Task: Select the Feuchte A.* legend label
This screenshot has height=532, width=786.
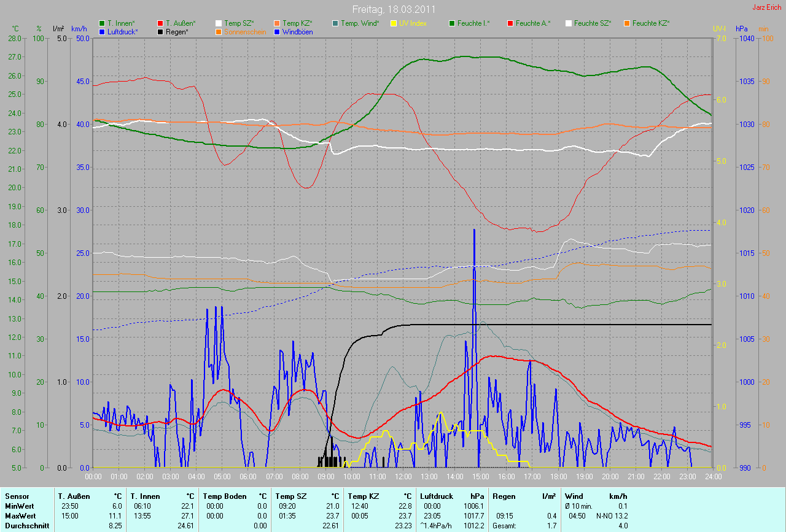Action: coord(533,23)
